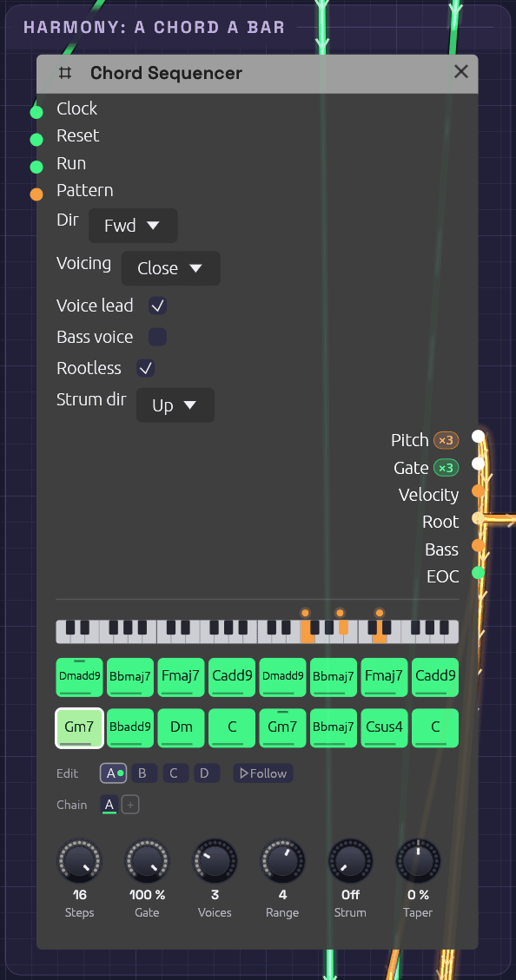Click the Pitch output port
The image size is (516, 980).
tap(478, 437)
